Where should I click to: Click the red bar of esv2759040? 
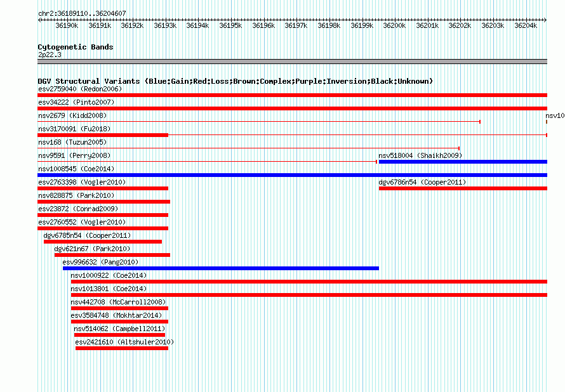(x=292, y=95)
